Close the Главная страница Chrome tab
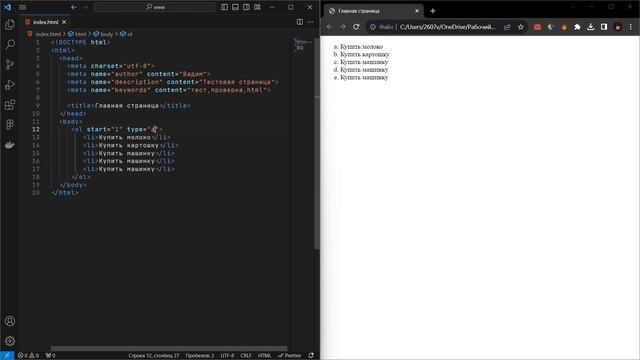Image resolution: width=640 pixels, height=360 pixels. (417, 11)
